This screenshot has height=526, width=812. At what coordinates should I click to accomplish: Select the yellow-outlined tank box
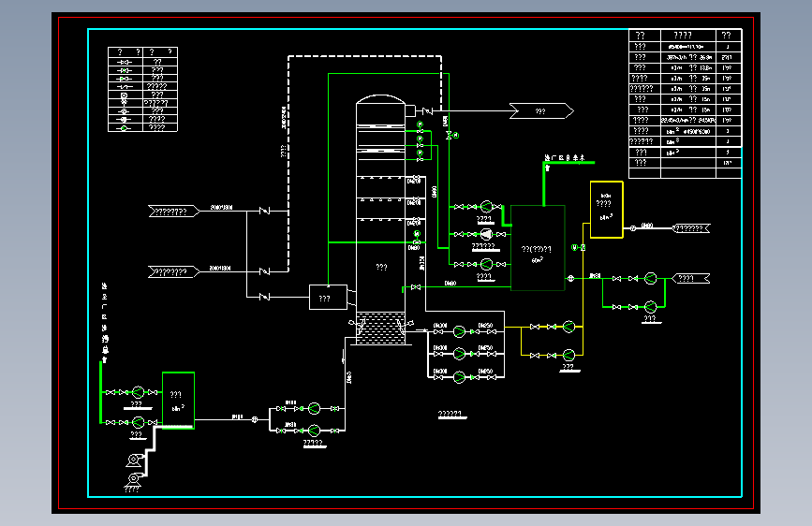coord(606,210)
